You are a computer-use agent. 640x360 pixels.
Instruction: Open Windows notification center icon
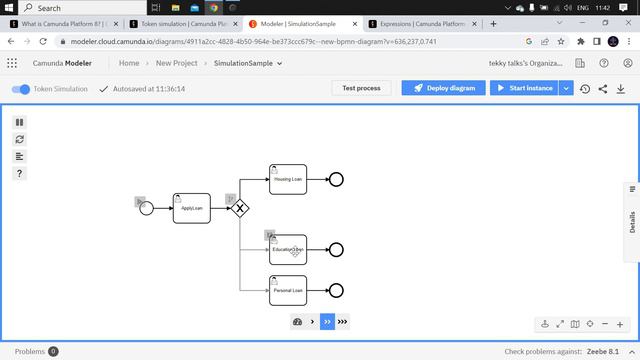[x=623, y=7]
